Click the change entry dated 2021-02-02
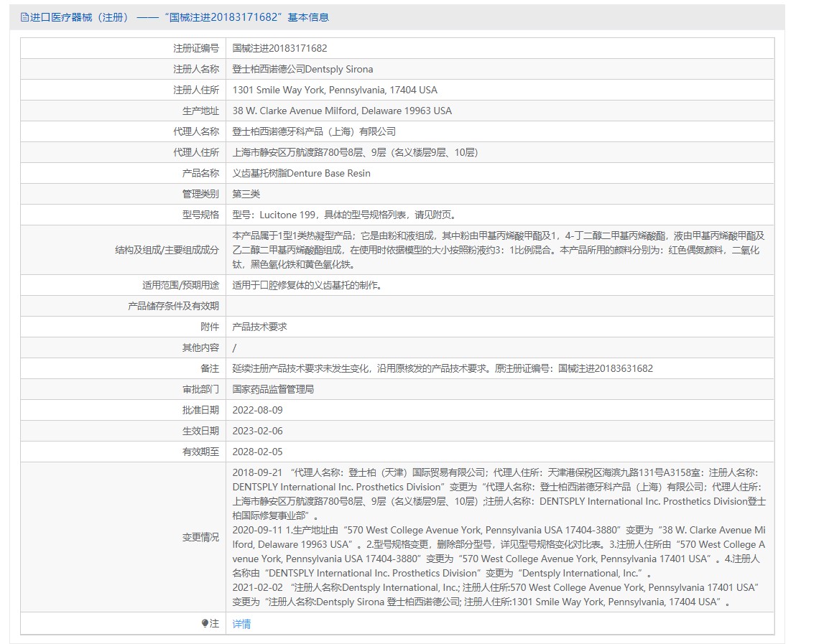This screenshot has height=644, width=829. point(496,595)
